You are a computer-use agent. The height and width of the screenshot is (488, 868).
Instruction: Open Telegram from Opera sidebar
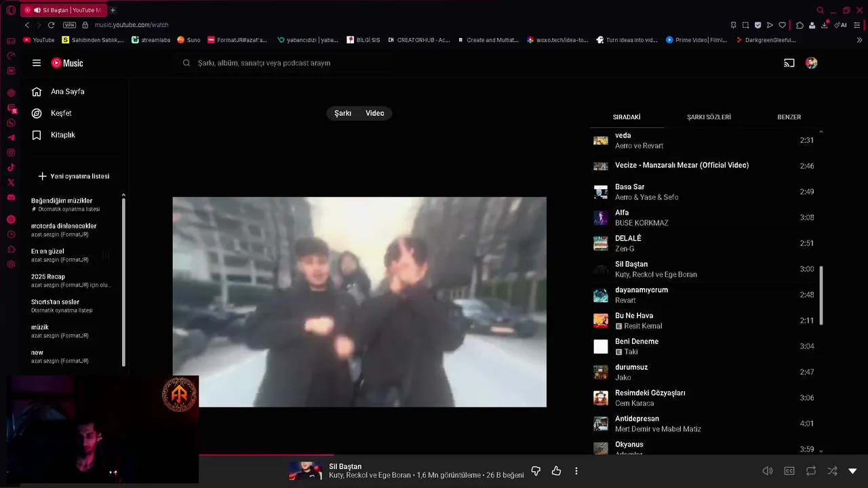coord(11,138)
